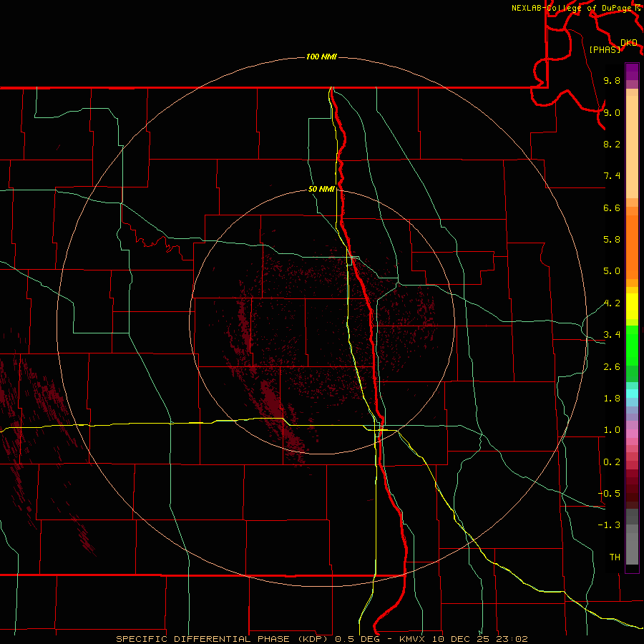Screen dimensions: 644x644
Task: Click the 50 NMI range ring label
Action: [321, 190]
